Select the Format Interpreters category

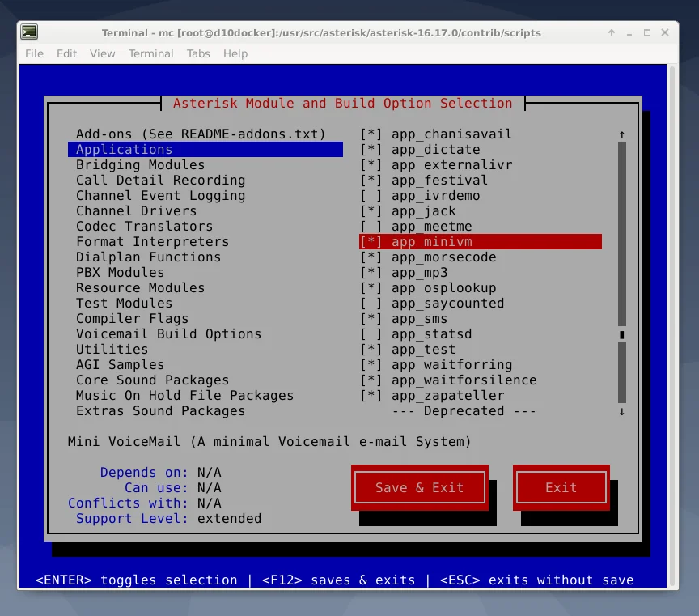coord(152,242)
